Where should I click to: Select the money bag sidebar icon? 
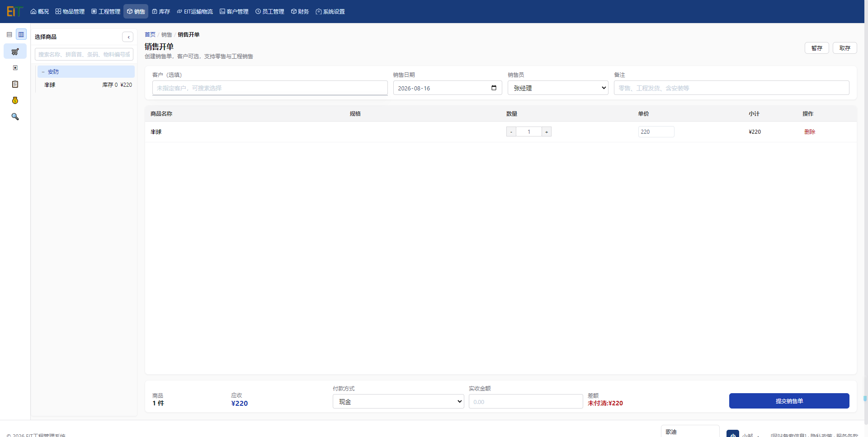click(15, 100)
